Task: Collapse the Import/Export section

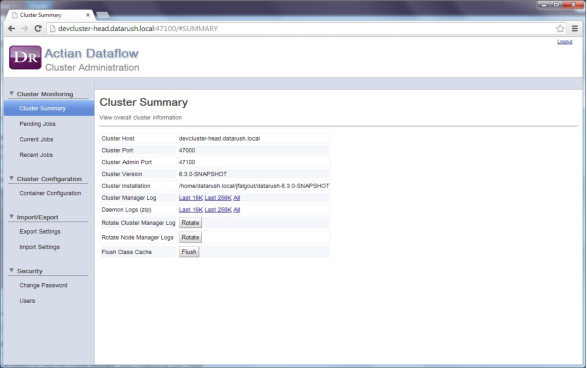Action: (11, 217)
